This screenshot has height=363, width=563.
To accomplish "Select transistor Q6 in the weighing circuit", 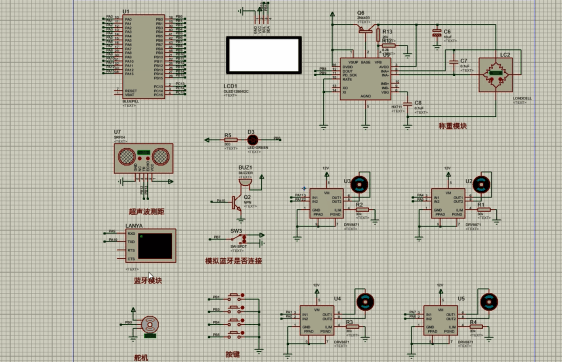I will click(366, 28).
